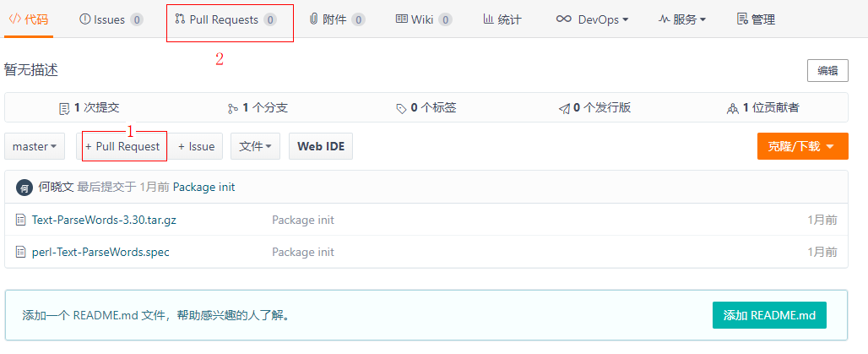View the 1 个分支 branches list
Viewport: 868px width, 354px height.
pos(258,108)
